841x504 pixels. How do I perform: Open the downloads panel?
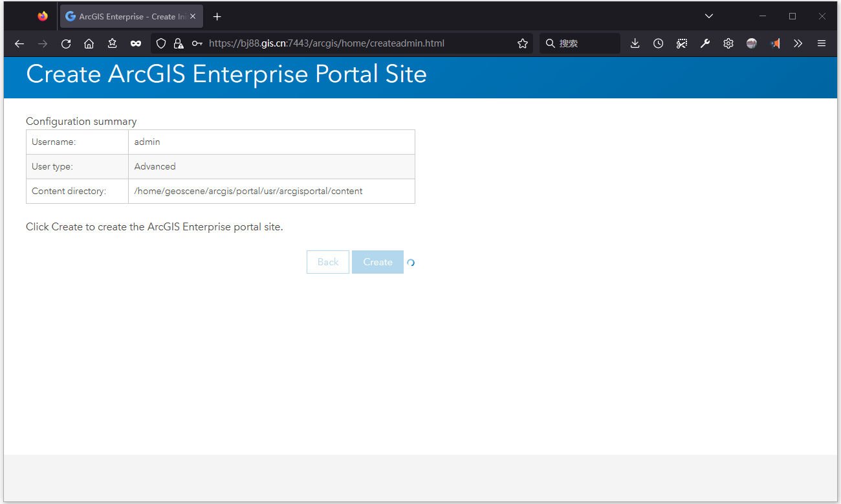[635, 43]
